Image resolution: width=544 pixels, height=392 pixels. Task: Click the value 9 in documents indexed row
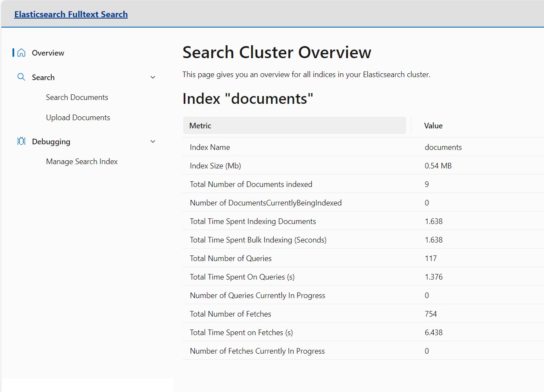tap(427, 184)
